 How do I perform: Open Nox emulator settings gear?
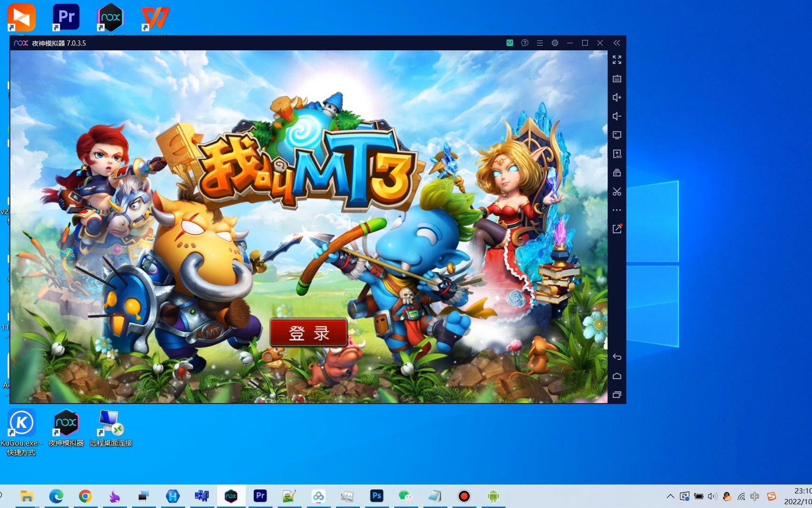pyautogui.click(x=555, y=43)
